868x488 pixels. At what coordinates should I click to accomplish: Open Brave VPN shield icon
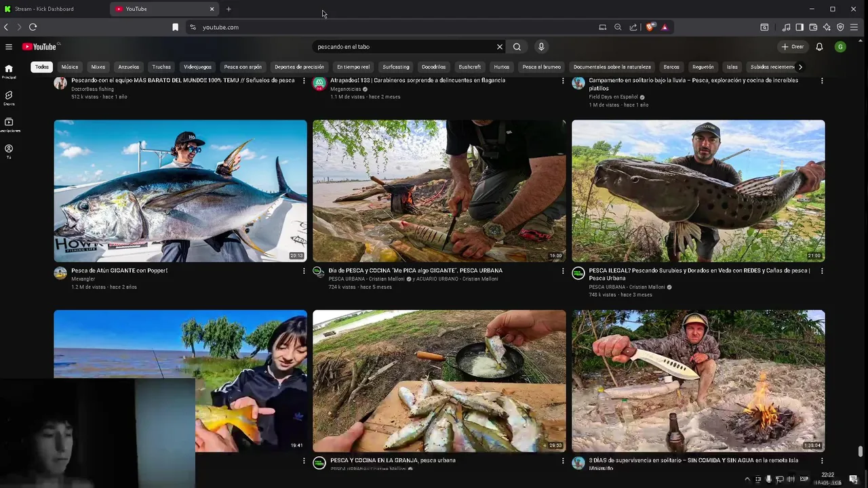(x=840, y=27)
